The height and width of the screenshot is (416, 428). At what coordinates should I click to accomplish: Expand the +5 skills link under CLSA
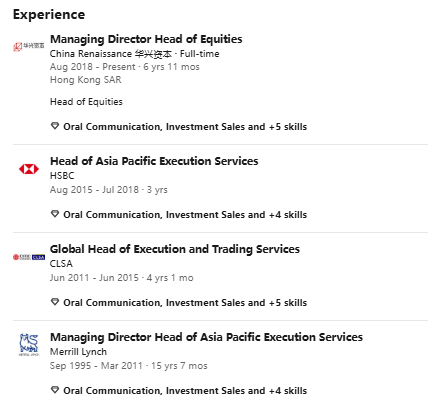(x=185, y=303)
